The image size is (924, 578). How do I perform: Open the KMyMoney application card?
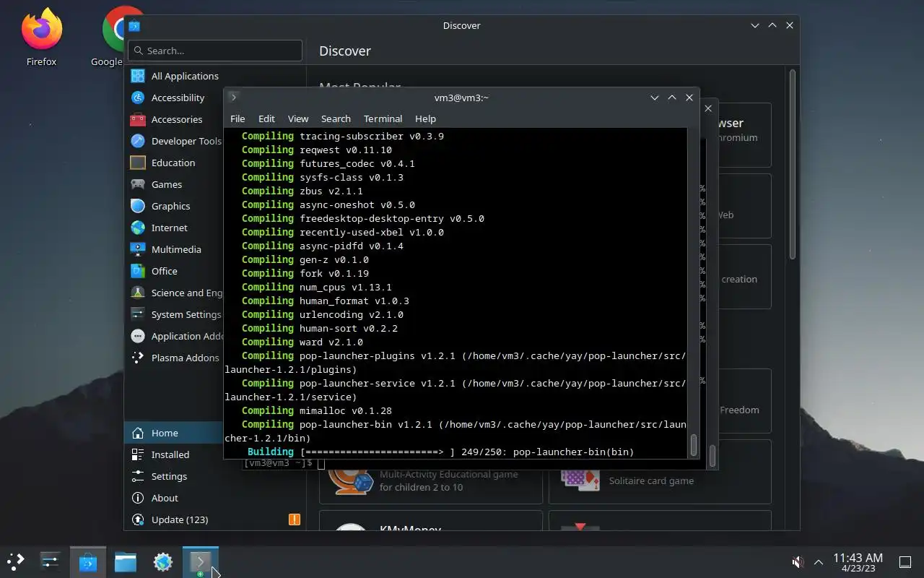tap(431, 521)
